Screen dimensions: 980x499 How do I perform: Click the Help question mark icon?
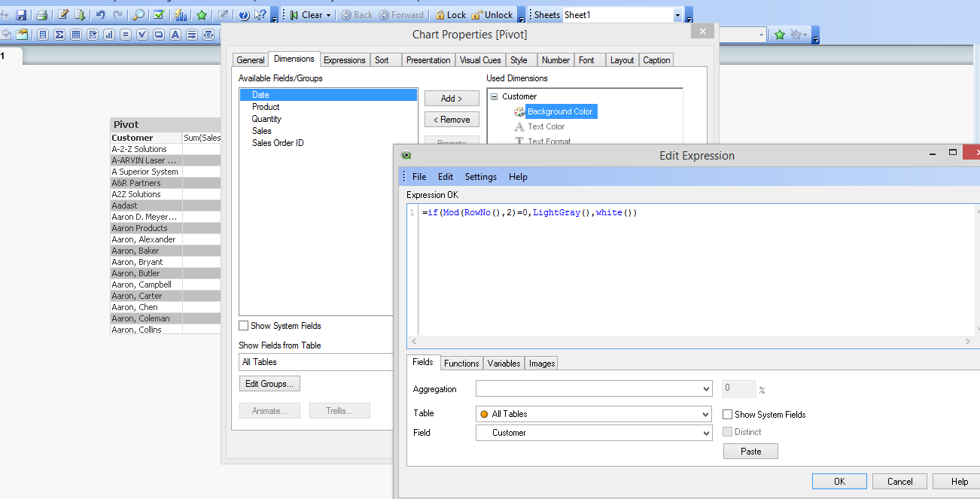(244, 14)
